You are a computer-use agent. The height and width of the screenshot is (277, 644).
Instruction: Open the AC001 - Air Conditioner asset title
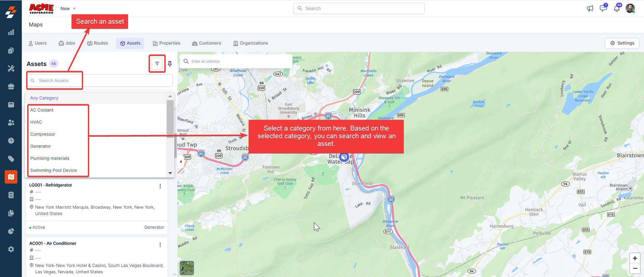click(x=53, y=244)
